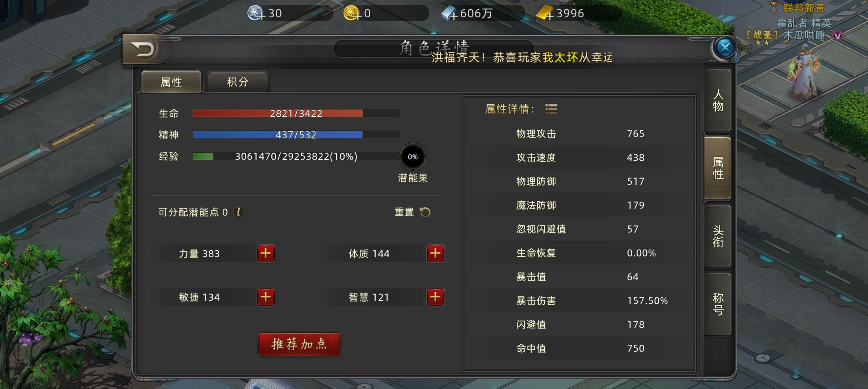Click the back arrow icon
The width and height of the screenshot is (868, 389).
(x=143, y=50)
